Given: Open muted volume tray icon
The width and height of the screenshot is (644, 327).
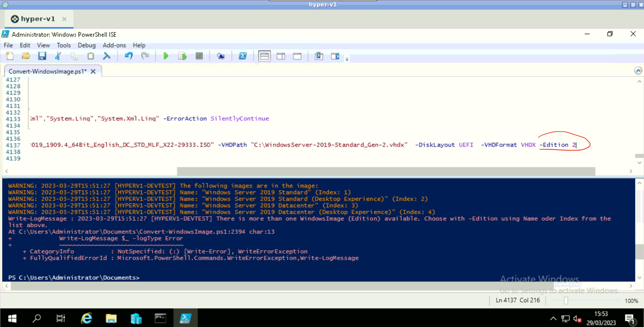Looking at the screenshot, I should point(577,319).
